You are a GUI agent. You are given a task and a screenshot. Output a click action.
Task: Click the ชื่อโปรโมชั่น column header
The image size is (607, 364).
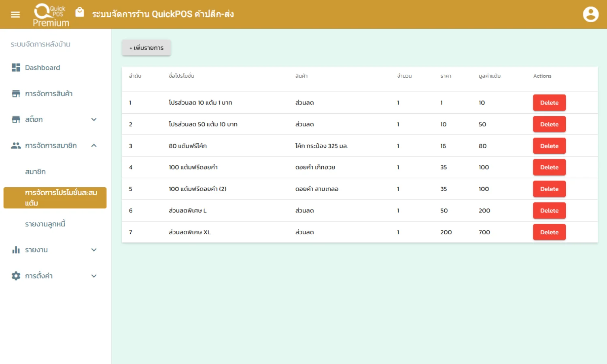pos(181,76)
